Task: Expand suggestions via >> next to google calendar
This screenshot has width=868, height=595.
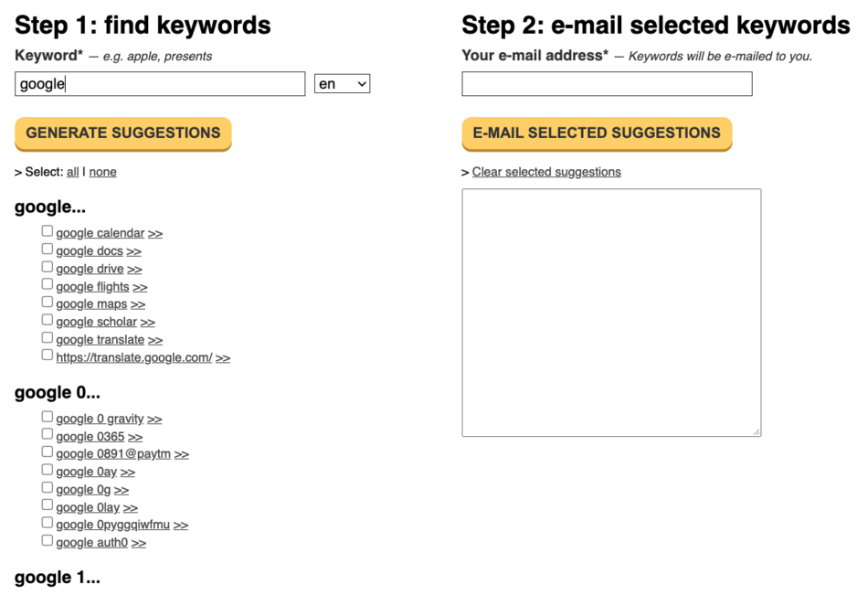Action: click(x=155, y=234)
